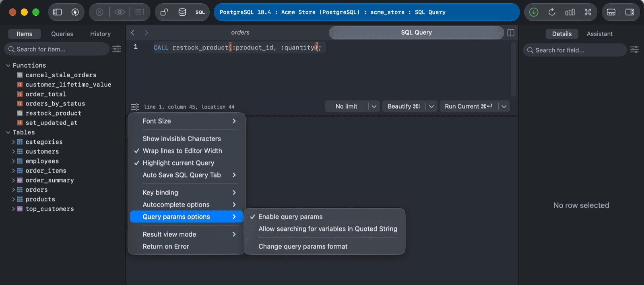Switch to the Items tab
644x285 pixels.
(x=25, y=34)
